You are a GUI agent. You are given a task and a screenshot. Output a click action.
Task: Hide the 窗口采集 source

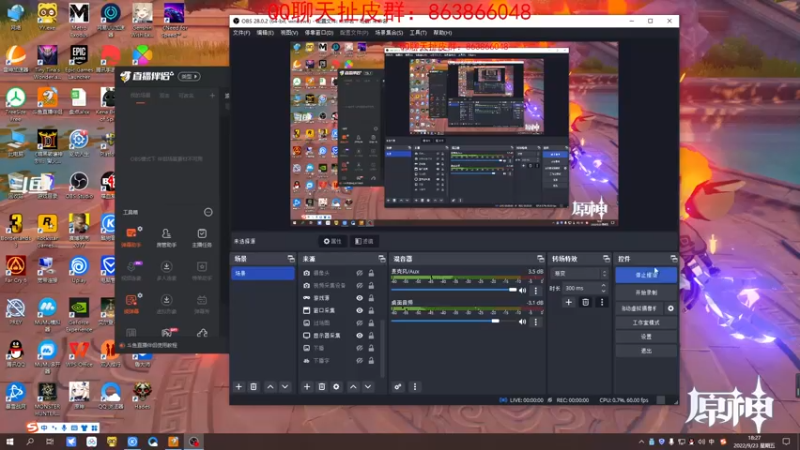(x=359, y=310)
